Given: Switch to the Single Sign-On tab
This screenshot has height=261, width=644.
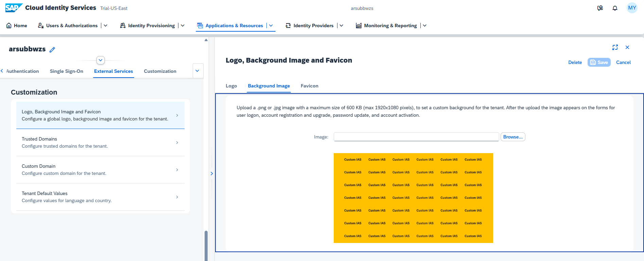Looking at the screenshot, I should (x=67, y=71).
